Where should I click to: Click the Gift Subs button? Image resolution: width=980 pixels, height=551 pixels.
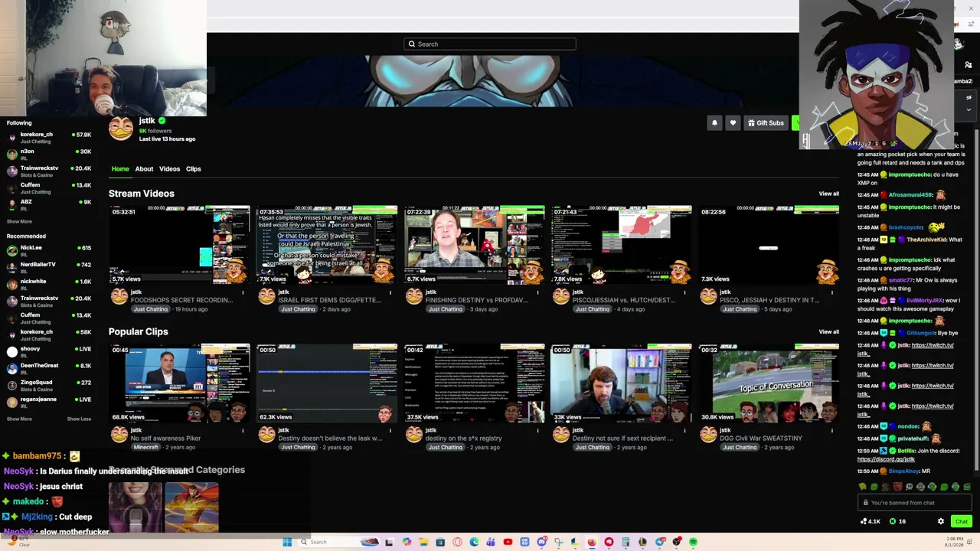[x=766, y=122]
